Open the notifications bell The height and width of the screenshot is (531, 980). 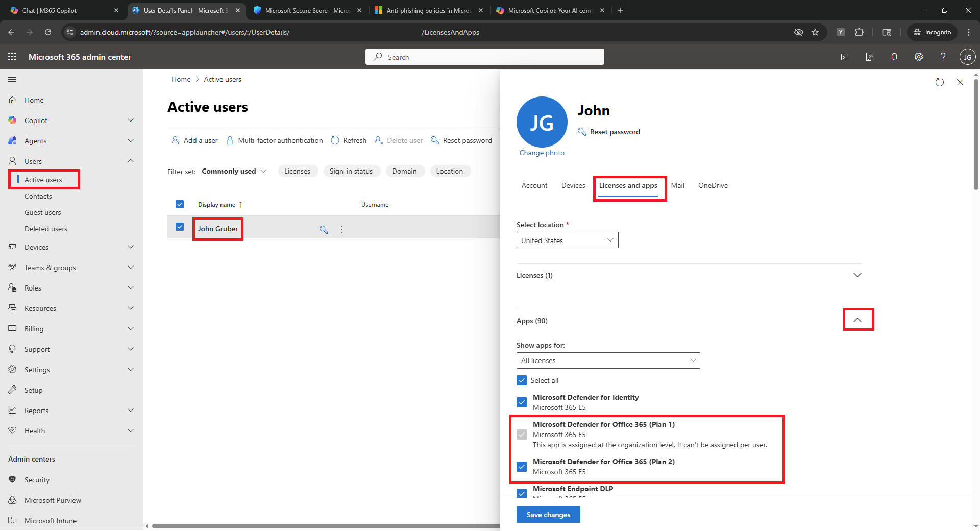coord(894,57)
